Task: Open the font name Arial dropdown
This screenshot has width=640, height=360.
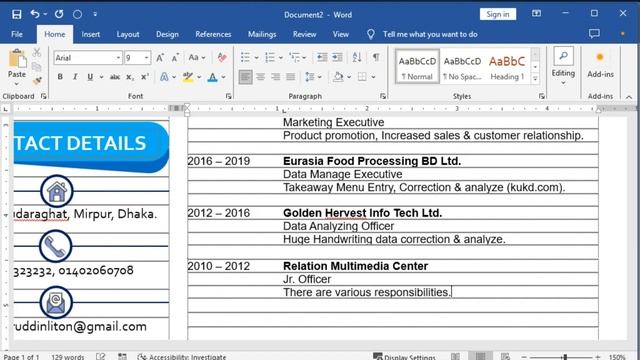Action: [118, 58]
